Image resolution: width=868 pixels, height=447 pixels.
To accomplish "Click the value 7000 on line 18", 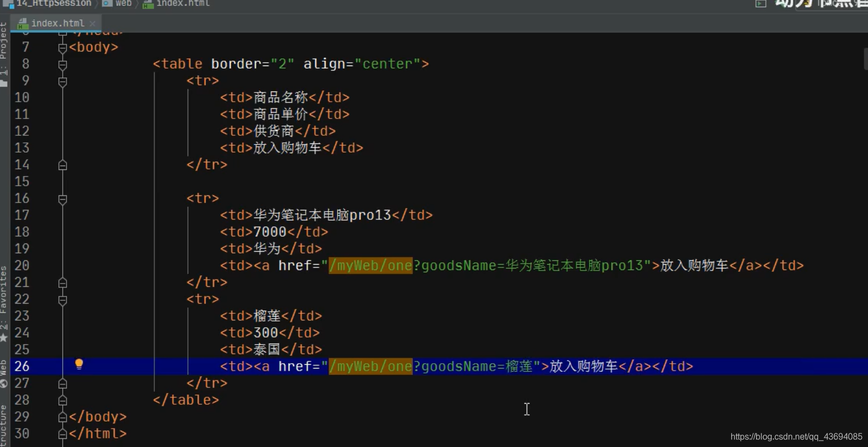I will (x=270, y=232).
